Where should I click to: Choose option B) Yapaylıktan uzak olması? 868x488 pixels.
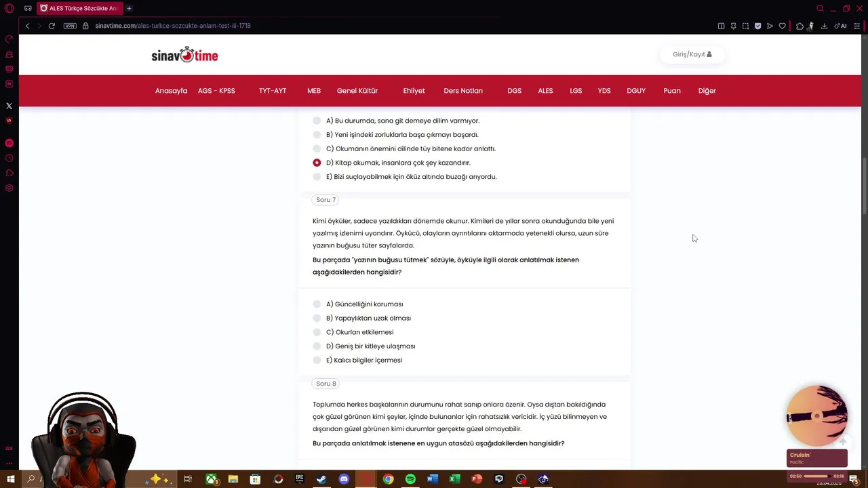tap(317, 318)
